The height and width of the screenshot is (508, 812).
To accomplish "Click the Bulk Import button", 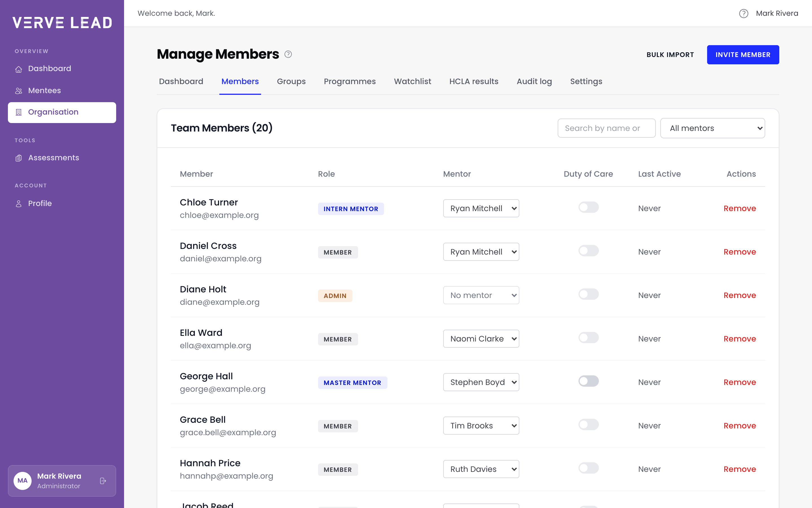I will click(x=670, y=55).
